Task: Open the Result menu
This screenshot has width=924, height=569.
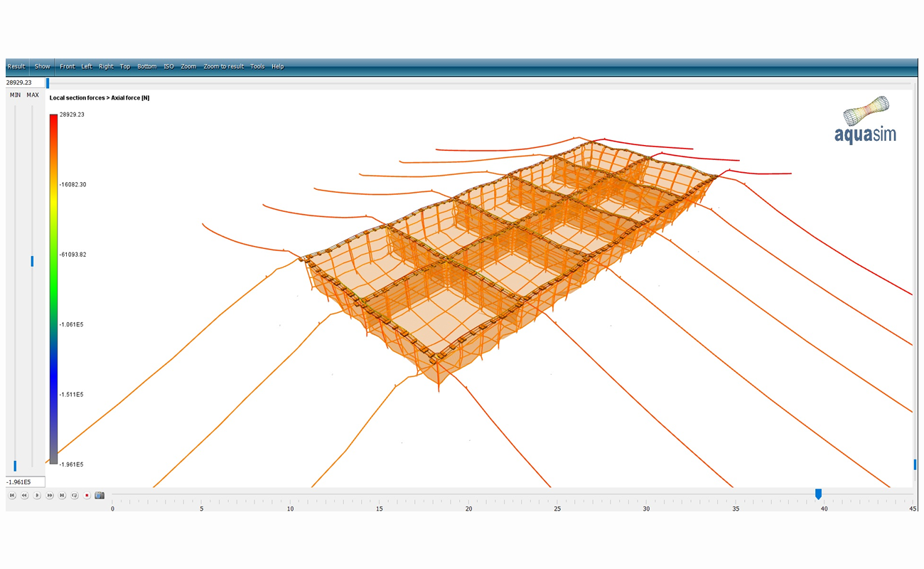Action: point(16,66)
